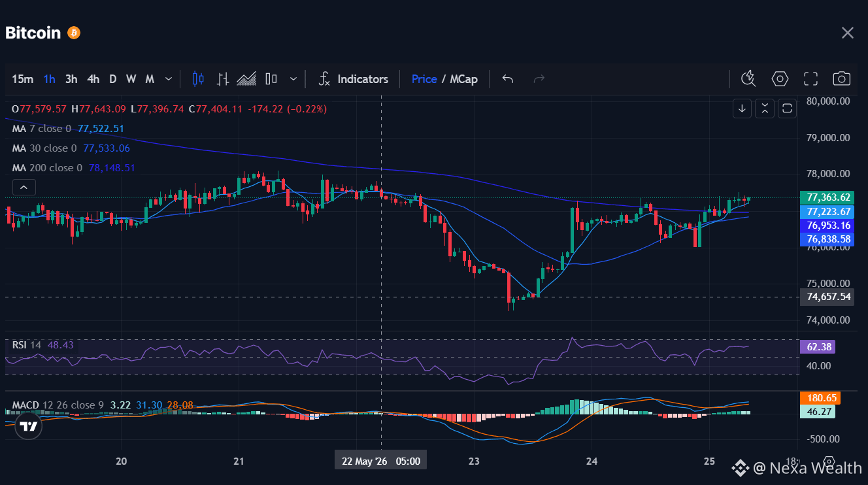The height and width of the screenshot is (485, 868).
Task: Select the MA 200 close indicator legend
Action: 73,168
